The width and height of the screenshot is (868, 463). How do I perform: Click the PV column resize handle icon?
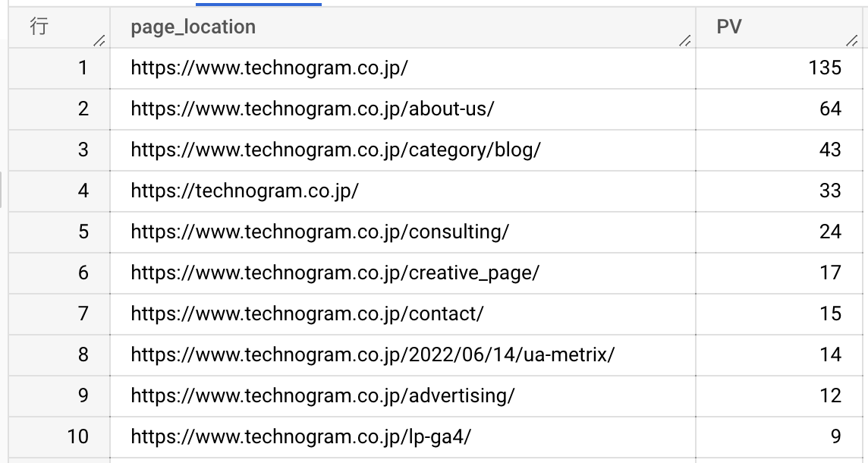click(x=852, y=40)
